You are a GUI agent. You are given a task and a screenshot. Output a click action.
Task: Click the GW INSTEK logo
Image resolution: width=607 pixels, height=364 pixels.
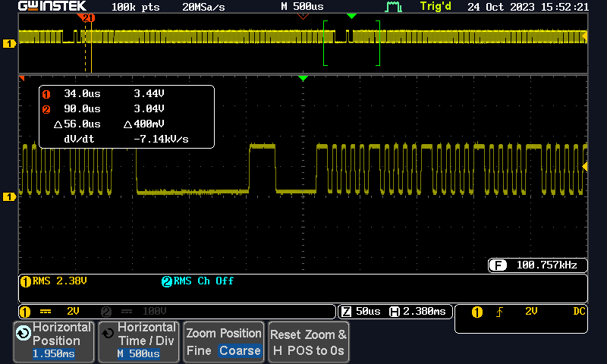tap(52, 6)
